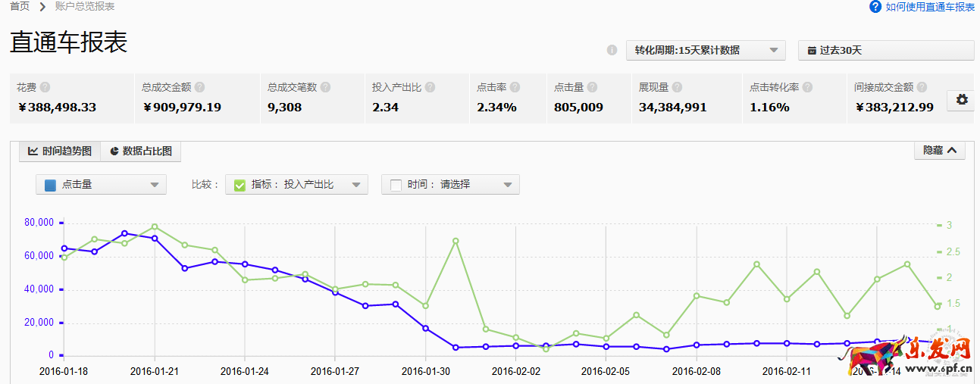Click help icon next to 总成交金额
980x384 pixels.
tap(199, 87)
